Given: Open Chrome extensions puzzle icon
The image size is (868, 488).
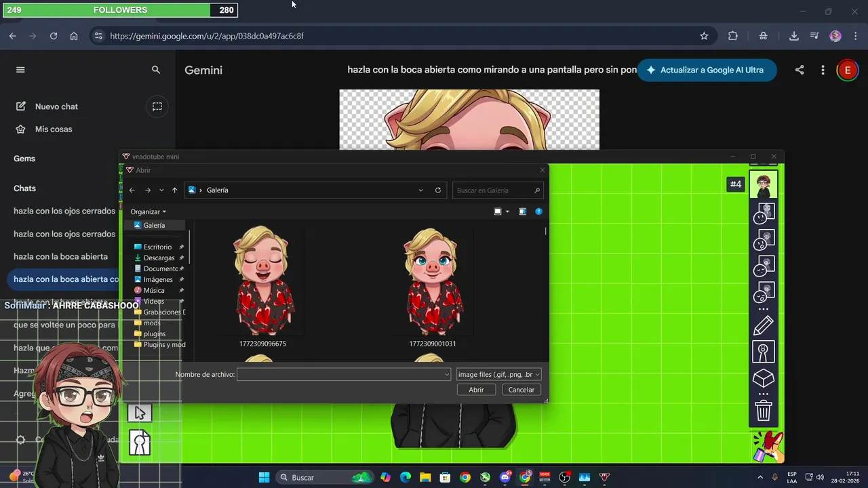Looking at the screenshot, I should 733,36.
